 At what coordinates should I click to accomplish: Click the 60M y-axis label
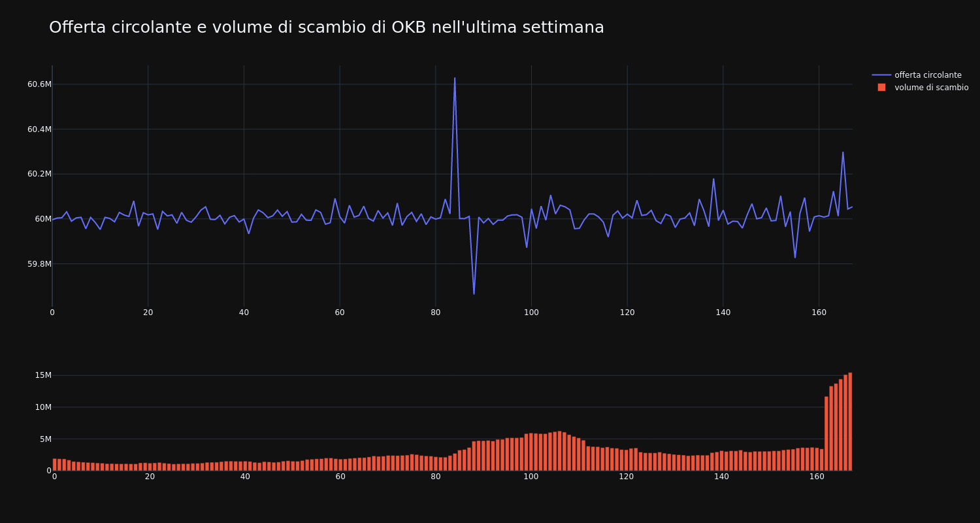click(x=43, y=219)
